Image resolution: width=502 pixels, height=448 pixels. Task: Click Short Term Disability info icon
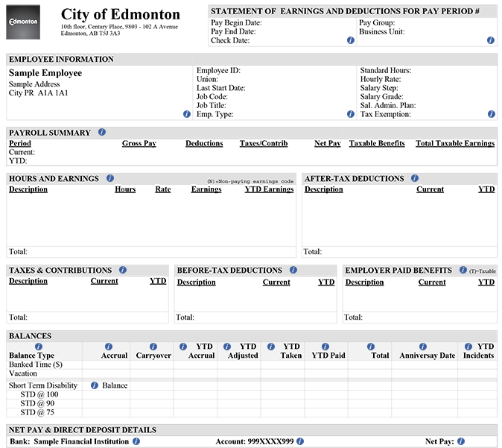tap(95, 385)
